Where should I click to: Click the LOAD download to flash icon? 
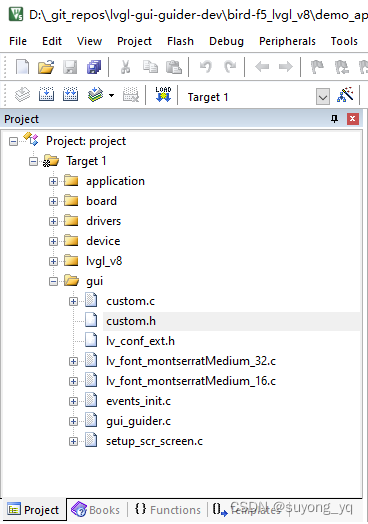[163, 95]
